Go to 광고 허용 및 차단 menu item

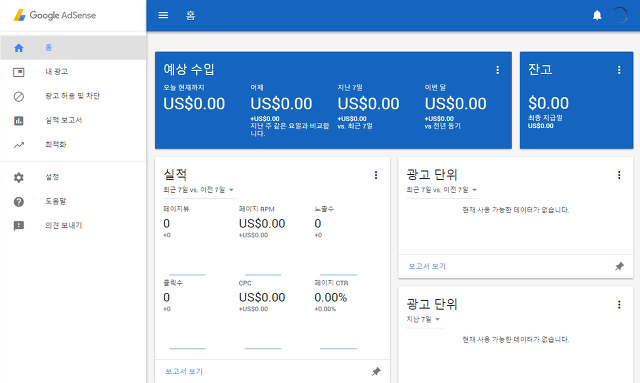pos(72,96)
